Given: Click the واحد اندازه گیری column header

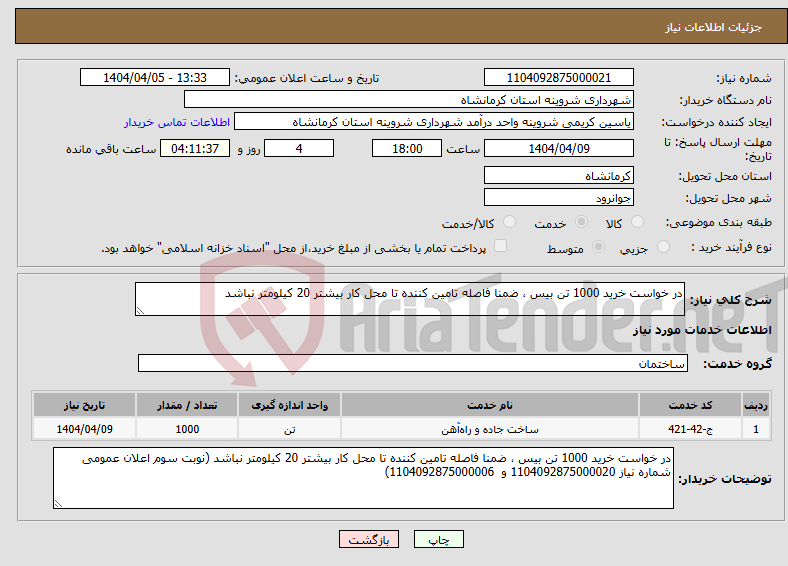Looking at the screenshot, I should (x=289, y=405).
